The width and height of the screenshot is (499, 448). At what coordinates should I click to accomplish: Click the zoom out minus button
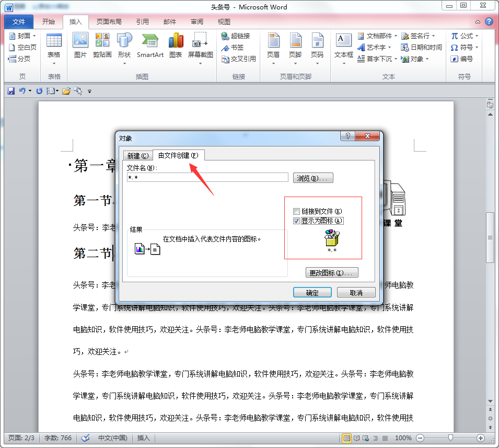click(420, 438)
